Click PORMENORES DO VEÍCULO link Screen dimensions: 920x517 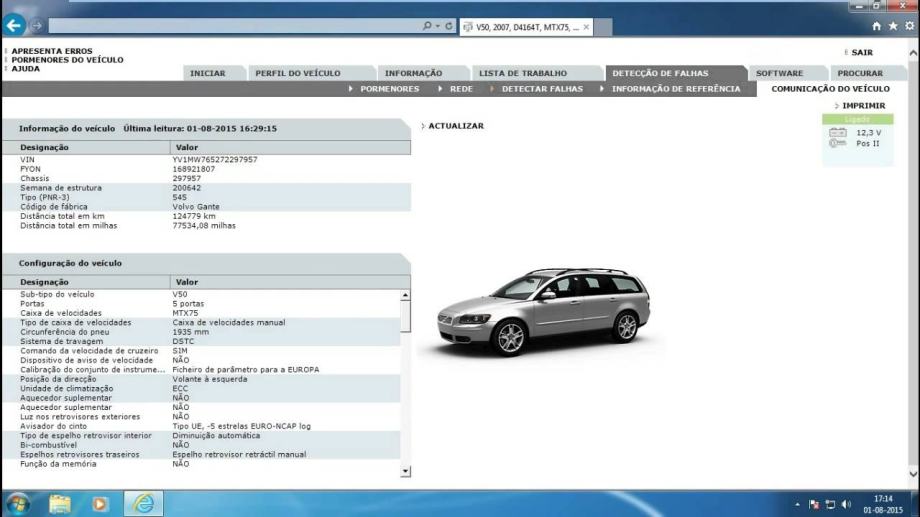(67, 60)
